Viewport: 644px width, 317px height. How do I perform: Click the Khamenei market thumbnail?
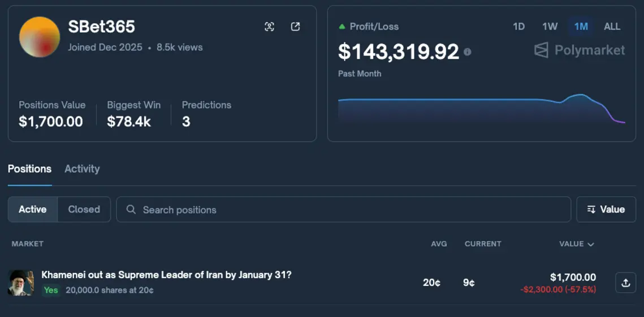pos(21,283)
